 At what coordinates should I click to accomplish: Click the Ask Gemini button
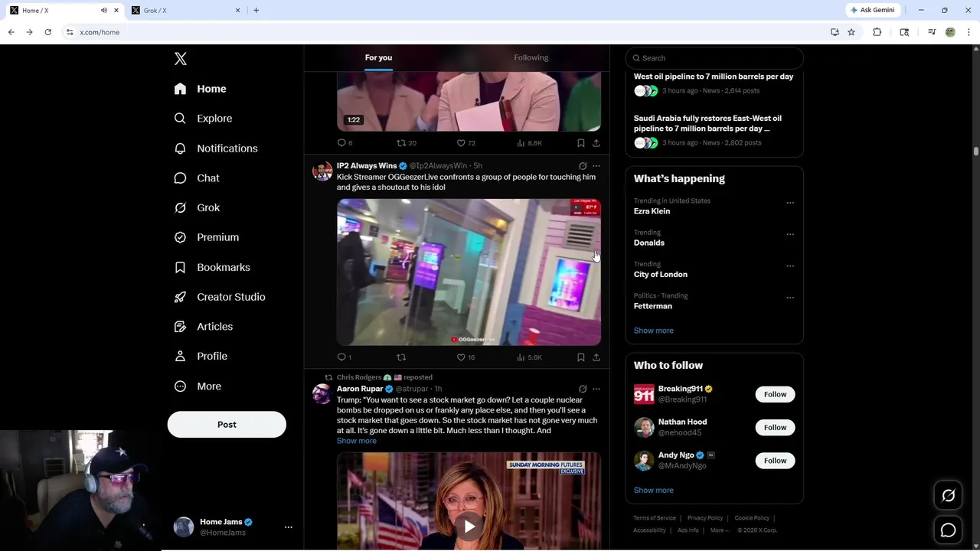[x=872, y=10]
